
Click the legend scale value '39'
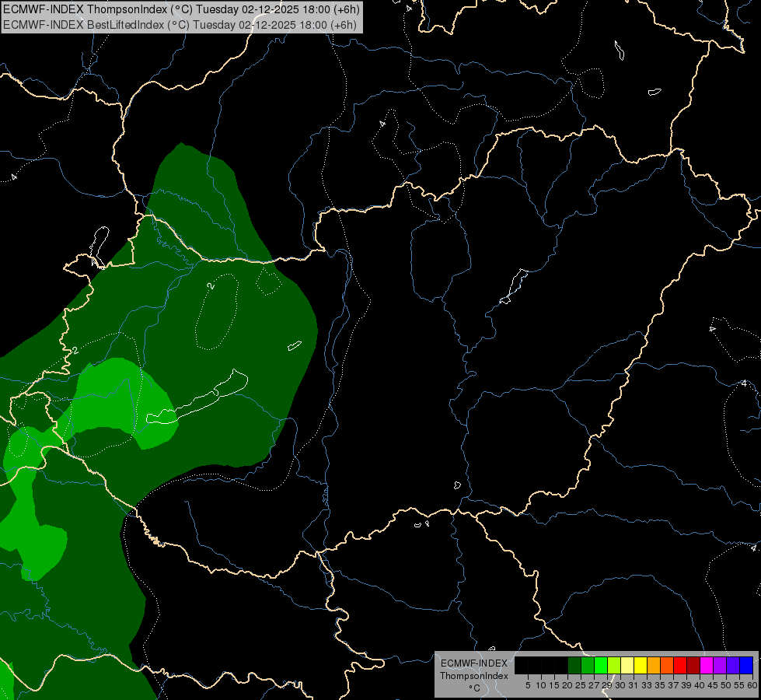686,685
